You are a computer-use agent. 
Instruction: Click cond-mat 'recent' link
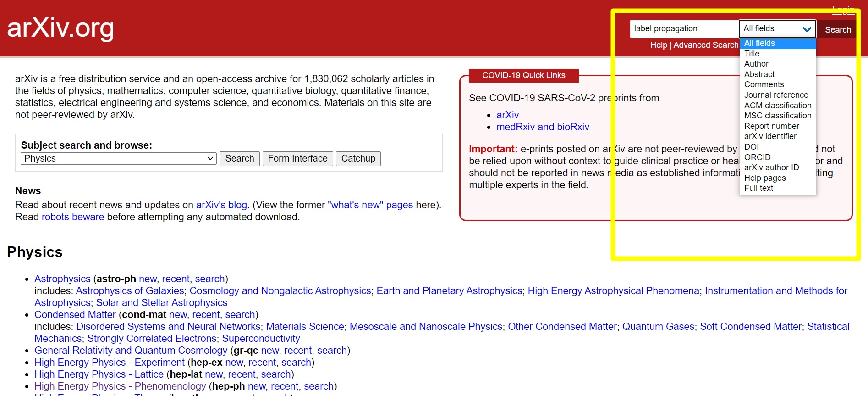[206, 315]
